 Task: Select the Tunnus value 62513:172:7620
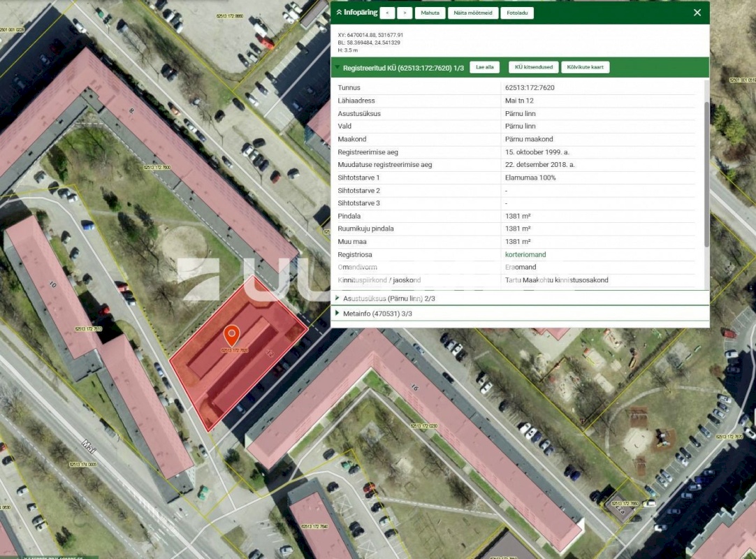(530, 88)
